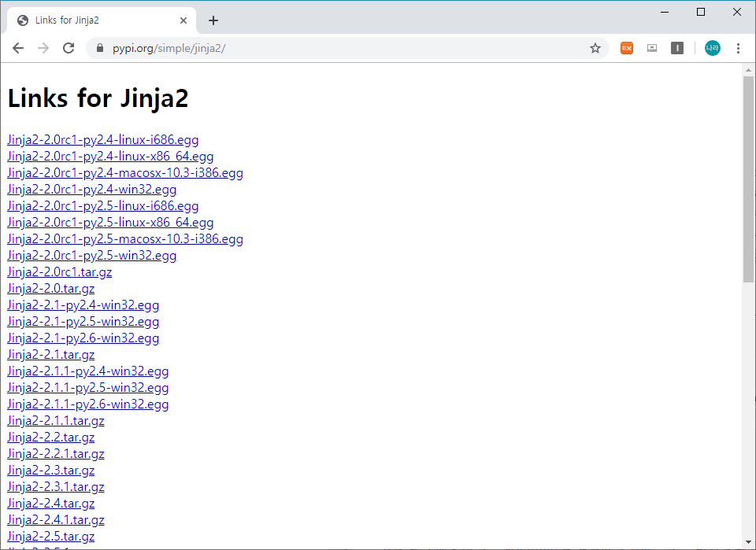This screenshot has height=550, width=756.
Task: Minimize the Chrome window
Action: (x=665, y=12)
